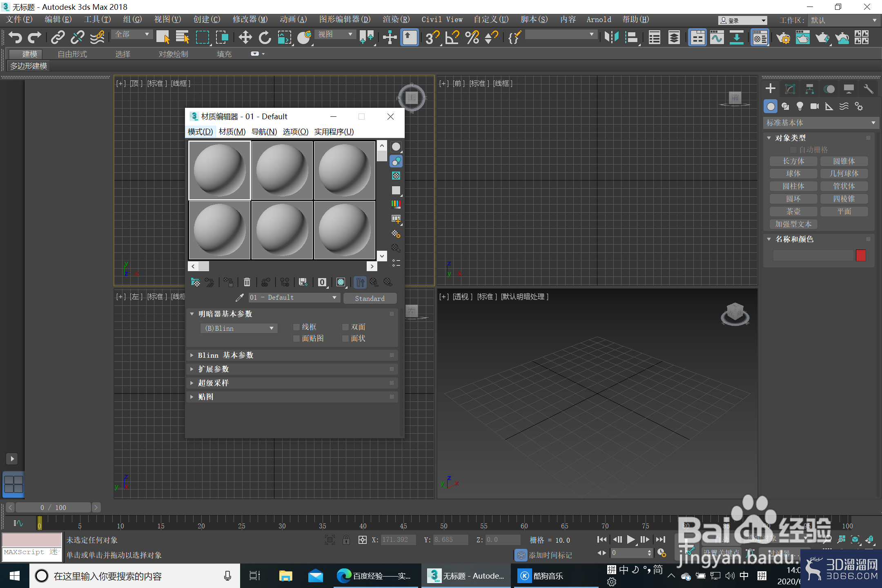The height and width of the screenshot is (588, 882).
Task: Click the 长方体 box button
Action: point(793,161)
